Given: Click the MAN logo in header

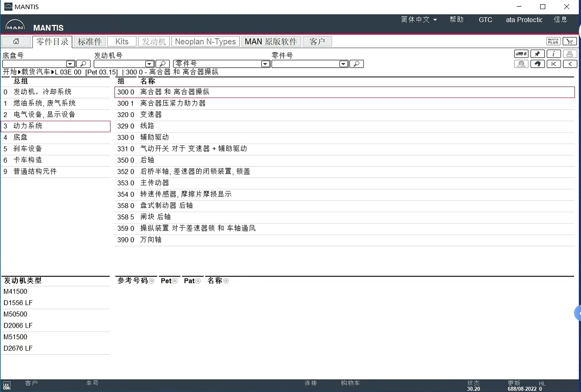Looking at the screenshot, I should (x=15, y=26).
